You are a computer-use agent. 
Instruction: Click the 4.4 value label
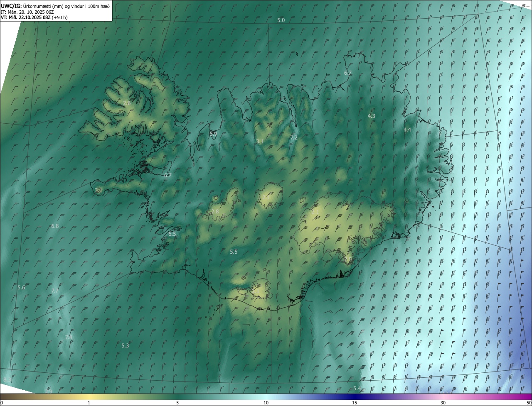407,130
